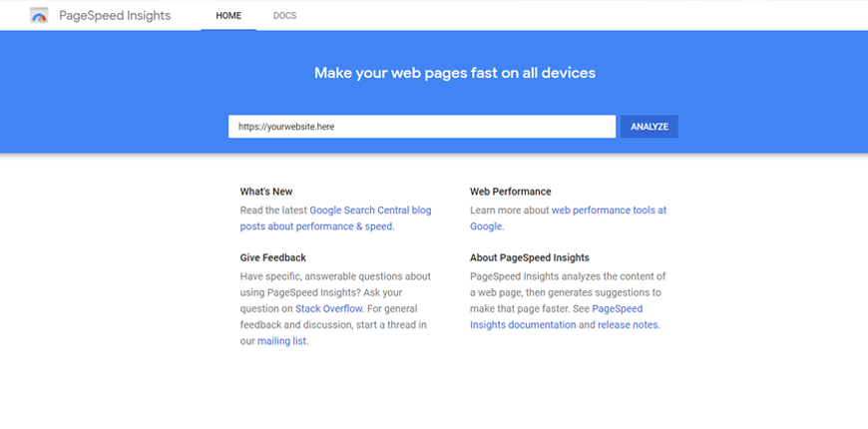Open PageSpeed Insights documentation link
Screen dimensions: 868x429
point(557,316)
